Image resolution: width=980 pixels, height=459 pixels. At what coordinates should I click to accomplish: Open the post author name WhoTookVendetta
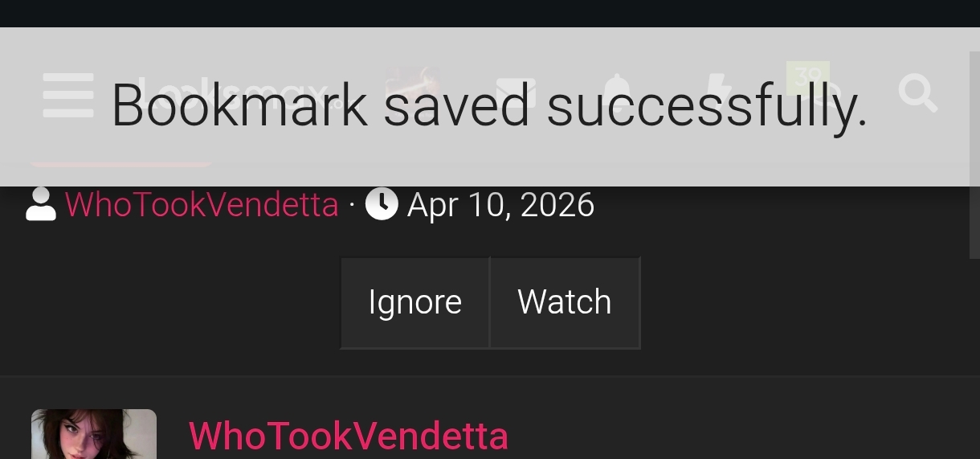349,436
